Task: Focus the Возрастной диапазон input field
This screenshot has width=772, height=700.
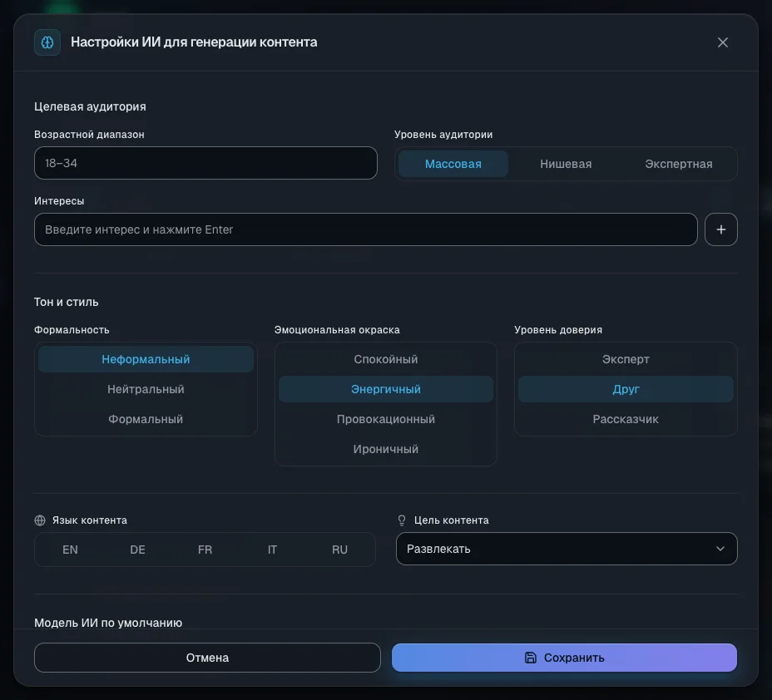Action: [x=205, y=163]
